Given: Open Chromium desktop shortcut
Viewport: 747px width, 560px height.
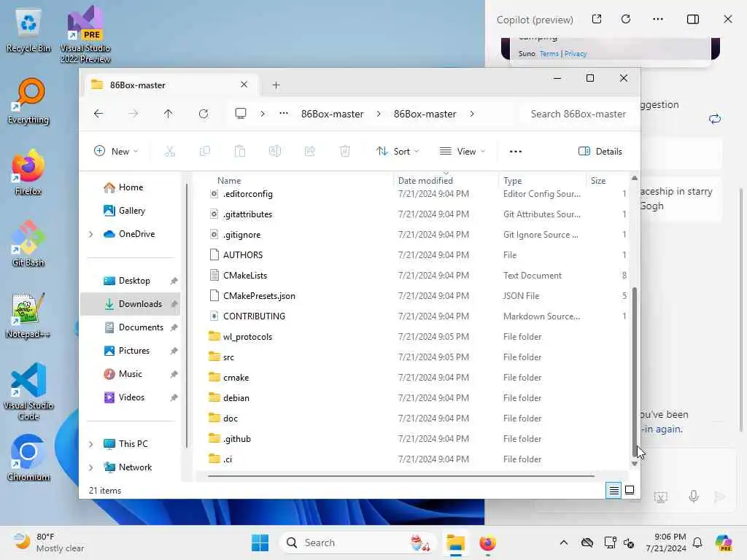Looking at the screenshot, I should 28,458.
